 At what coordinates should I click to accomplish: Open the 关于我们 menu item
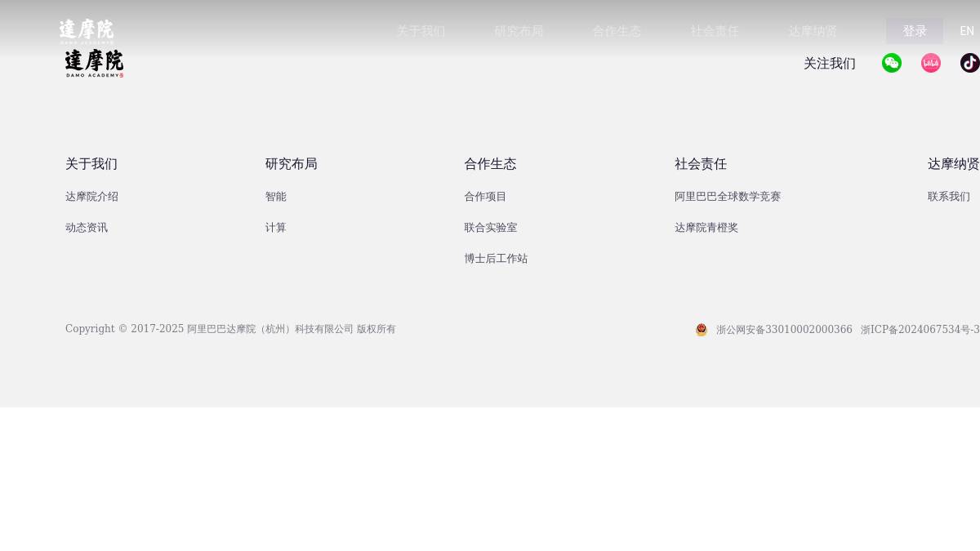pos(421,31)
